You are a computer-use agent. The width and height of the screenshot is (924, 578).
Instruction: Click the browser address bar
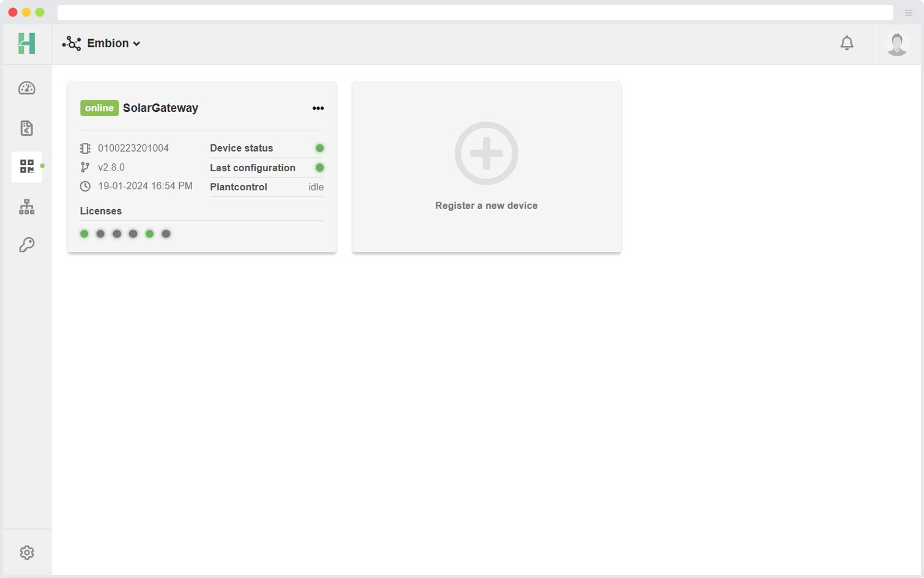point(475,13)
